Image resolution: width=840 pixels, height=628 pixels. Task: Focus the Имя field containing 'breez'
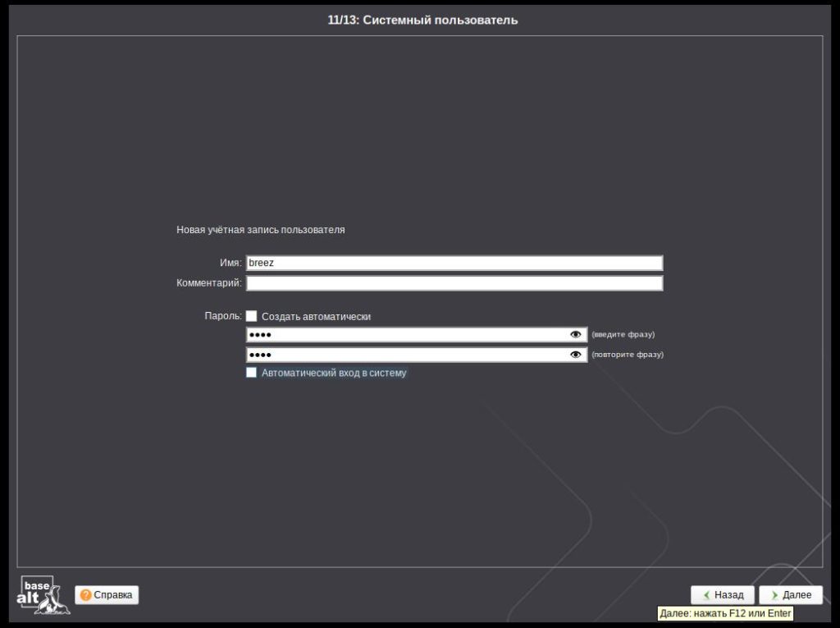[x=454, y=263]
